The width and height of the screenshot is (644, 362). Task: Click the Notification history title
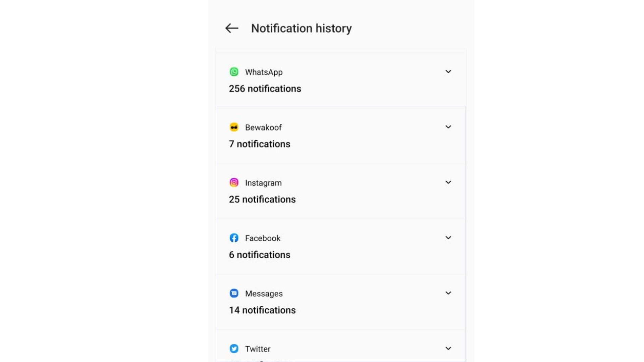(x=301, y=28)
